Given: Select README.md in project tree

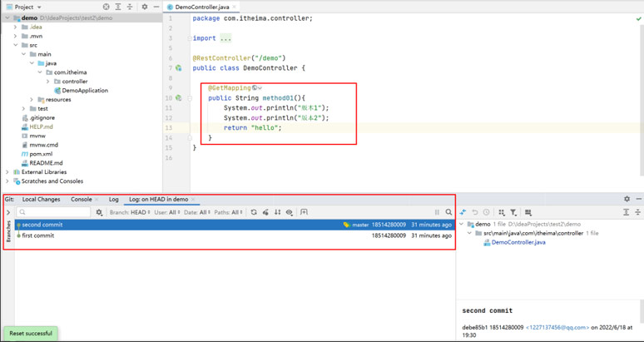Looking at the screenshot, I should pyautogui.click(x=46, y=163).
